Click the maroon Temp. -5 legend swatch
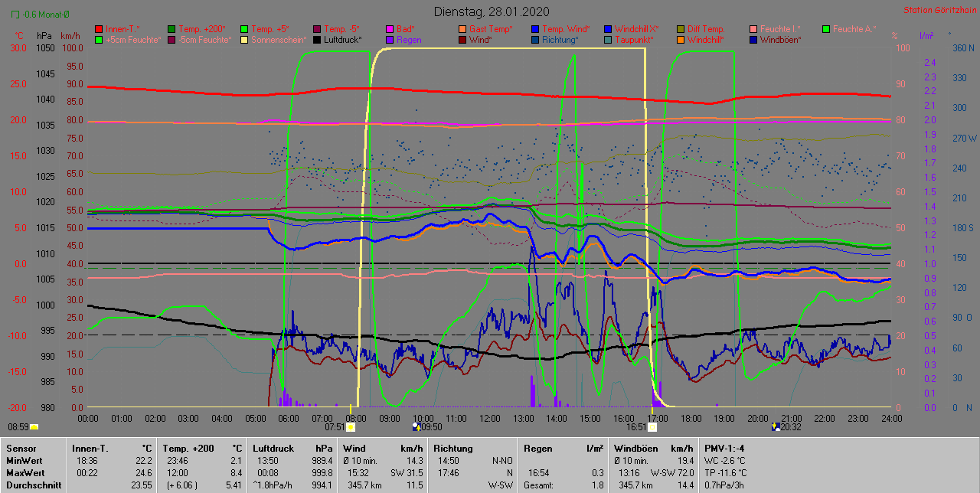980x493 pixels. tap(316, 29)
